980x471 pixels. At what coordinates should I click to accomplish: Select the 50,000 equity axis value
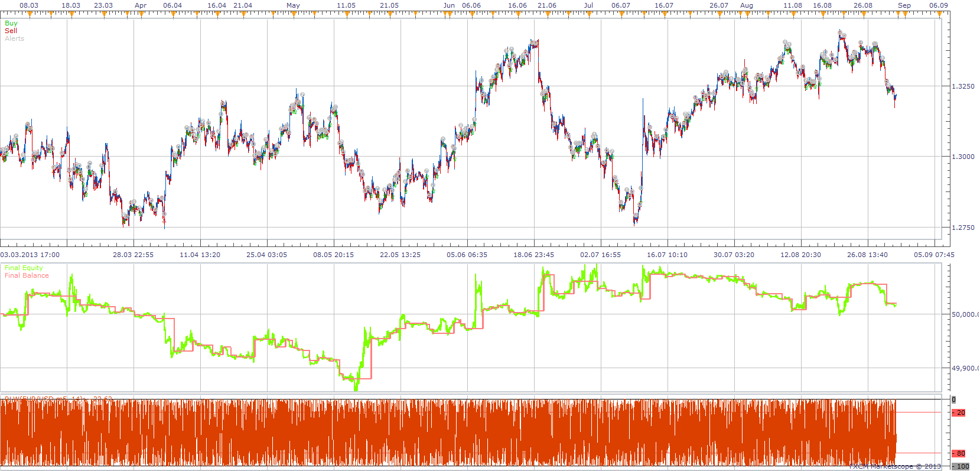pos(965,314)
